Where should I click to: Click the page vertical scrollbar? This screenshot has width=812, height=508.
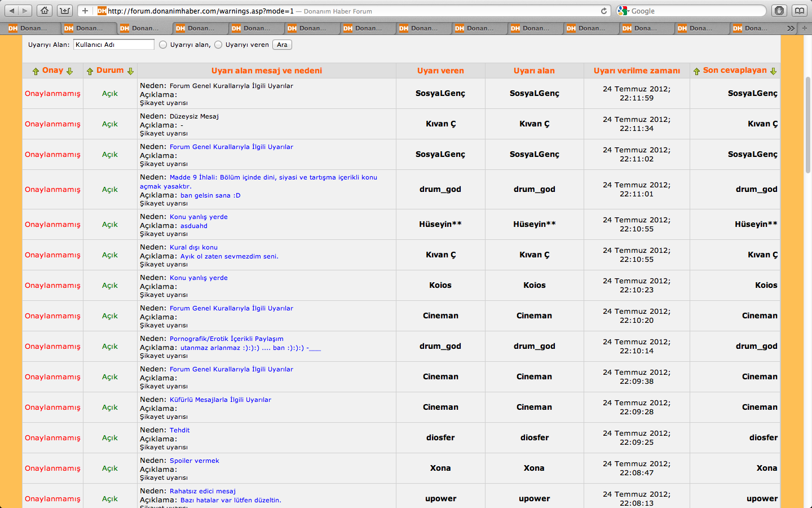(808, 124)
